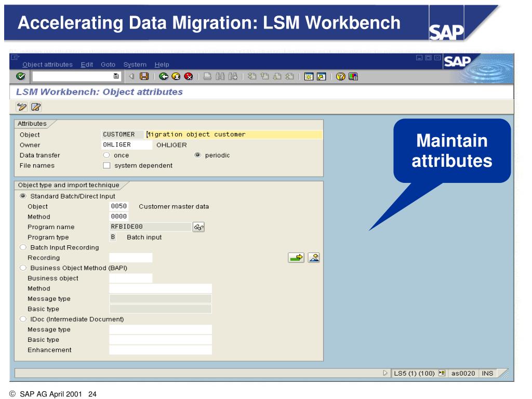Open the customize local layout icon

pyautogui.click(x=353, y=77)
